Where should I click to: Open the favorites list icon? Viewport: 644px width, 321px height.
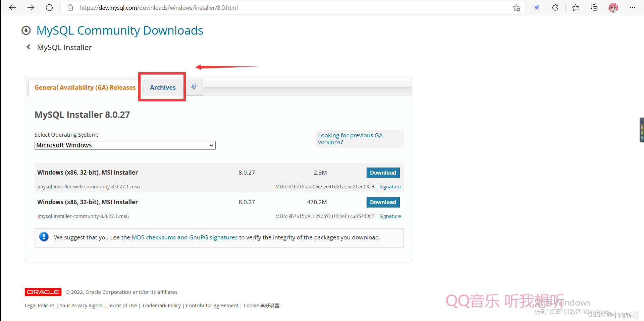coord(576,7)
